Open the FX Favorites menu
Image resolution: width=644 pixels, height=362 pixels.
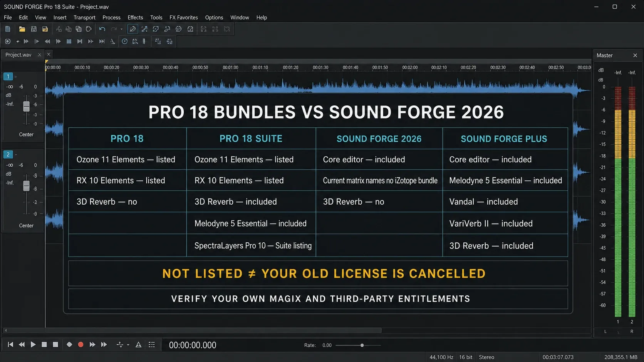click(184, 17)
